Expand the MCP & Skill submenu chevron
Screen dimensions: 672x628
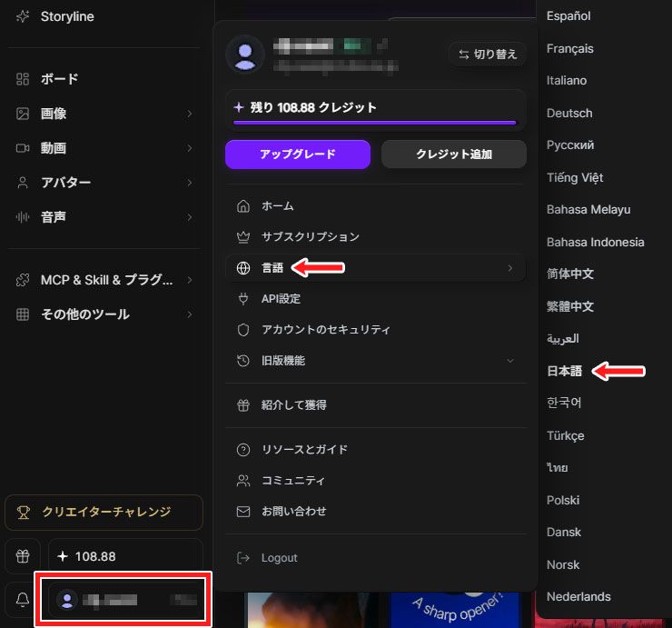[x=190, y=280]
